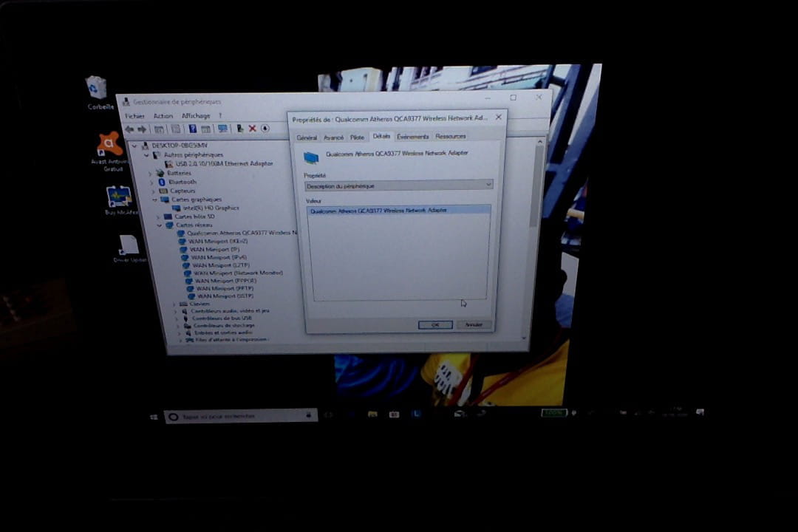Open the notification center tray icon
The width and height of the screenshot is (798, 532).
click(700, 412)
